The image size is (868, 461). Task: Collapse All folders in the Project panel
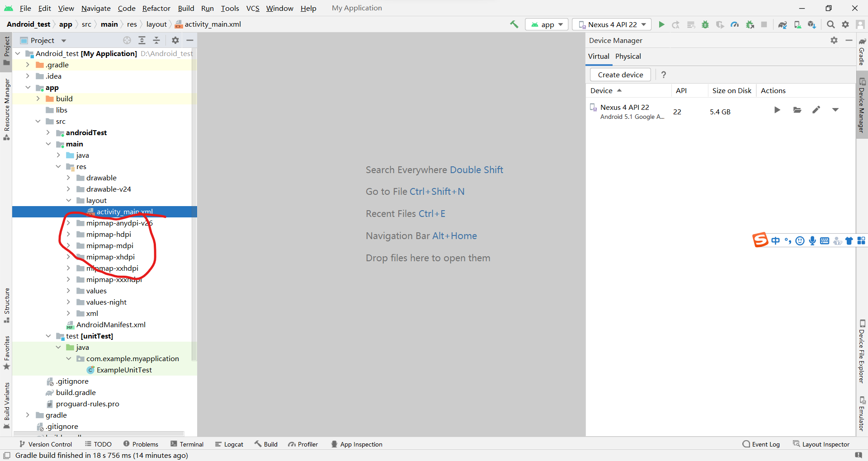click(x=156, y=40)
